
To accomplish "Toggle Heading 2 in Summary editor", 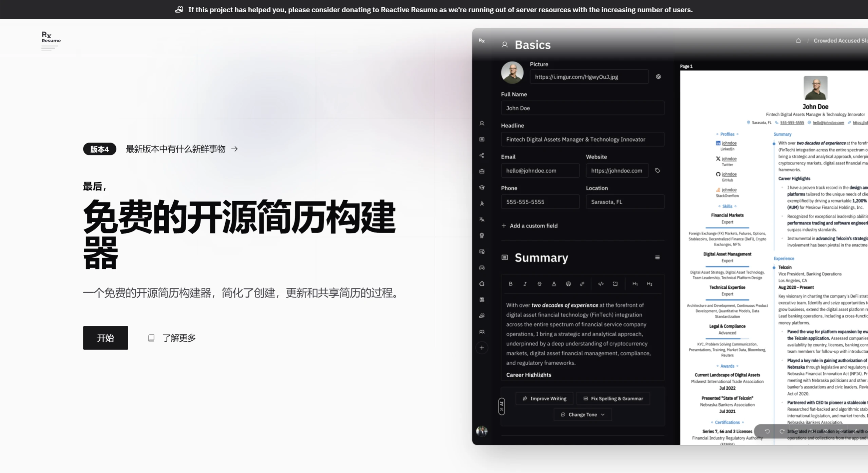I will click(649, 284).
